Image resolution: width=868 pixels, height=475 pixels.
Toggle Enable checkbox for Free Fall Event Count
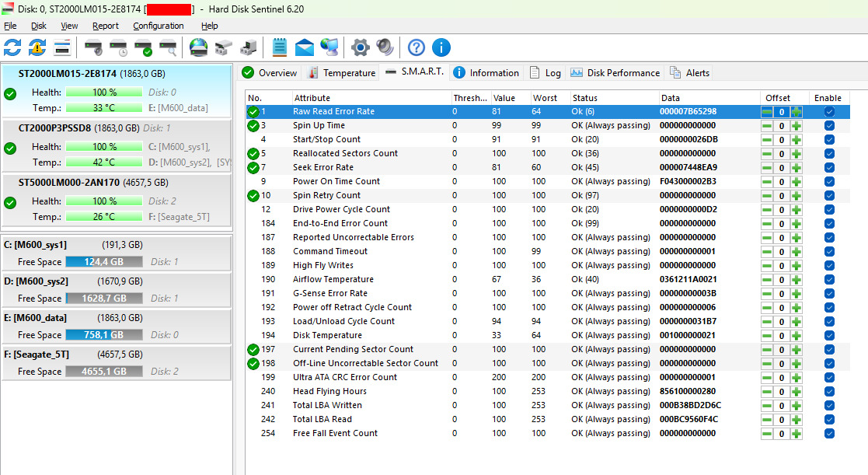[828, 434]
